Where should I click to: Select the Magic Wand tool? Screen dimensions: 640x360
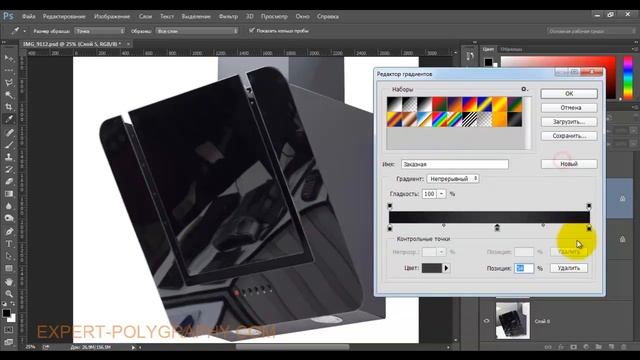tap(9, 95)
